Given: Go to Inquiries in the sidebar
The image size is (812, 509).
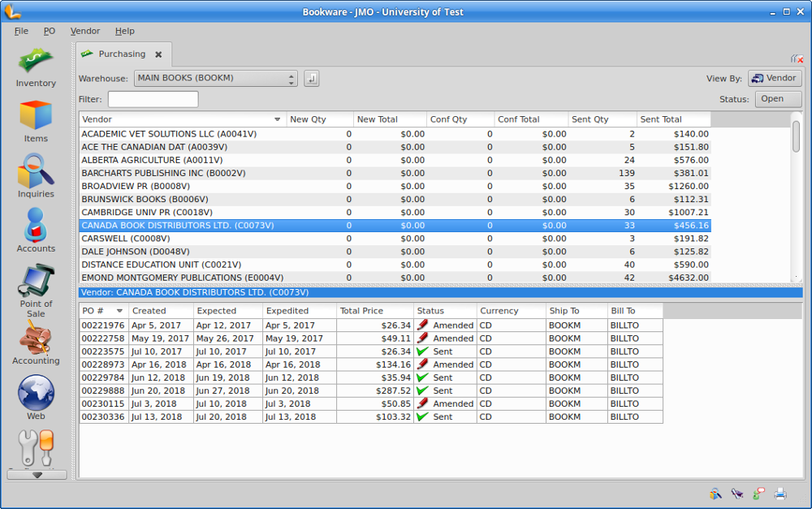Looking at the screenshot, I should 36,175.
